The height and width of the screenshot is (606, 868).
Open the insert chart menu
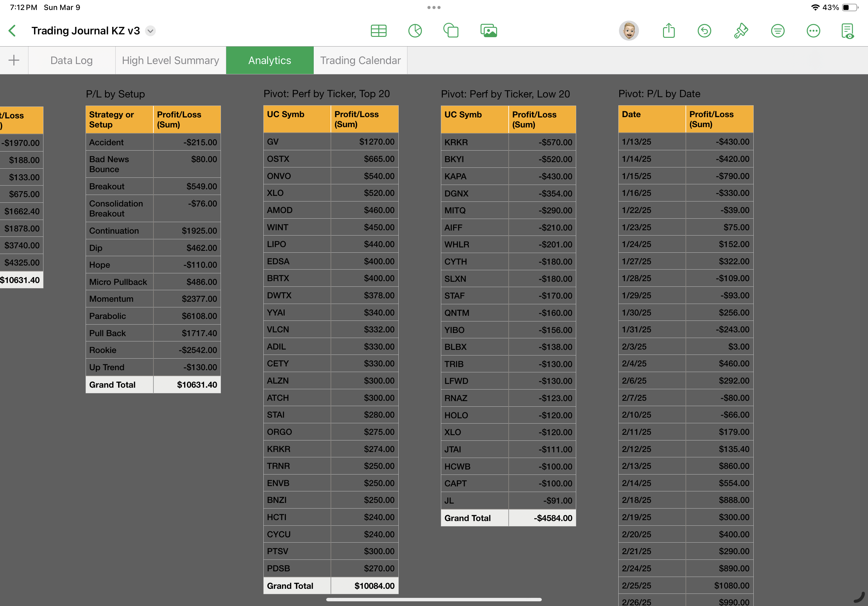tap(415, 31)
